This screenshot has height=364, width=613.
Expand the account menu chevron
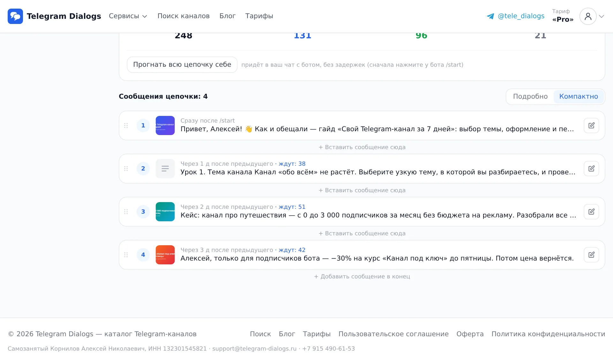[602, 16]
